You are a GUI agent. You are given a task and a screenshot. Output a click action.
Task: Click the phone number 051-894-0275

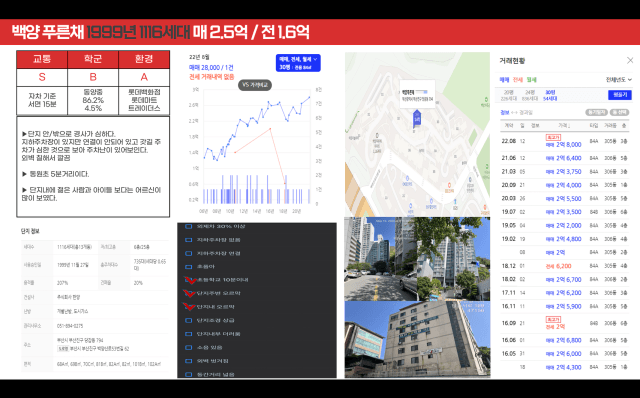coord(70,326)
